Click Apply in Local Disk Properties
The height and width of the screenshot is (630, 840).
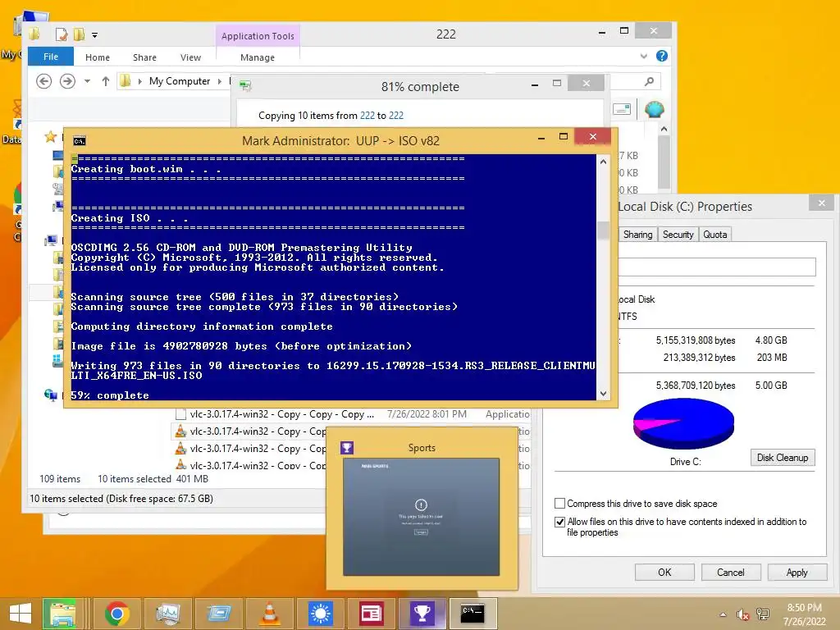(x=797, y=572)
